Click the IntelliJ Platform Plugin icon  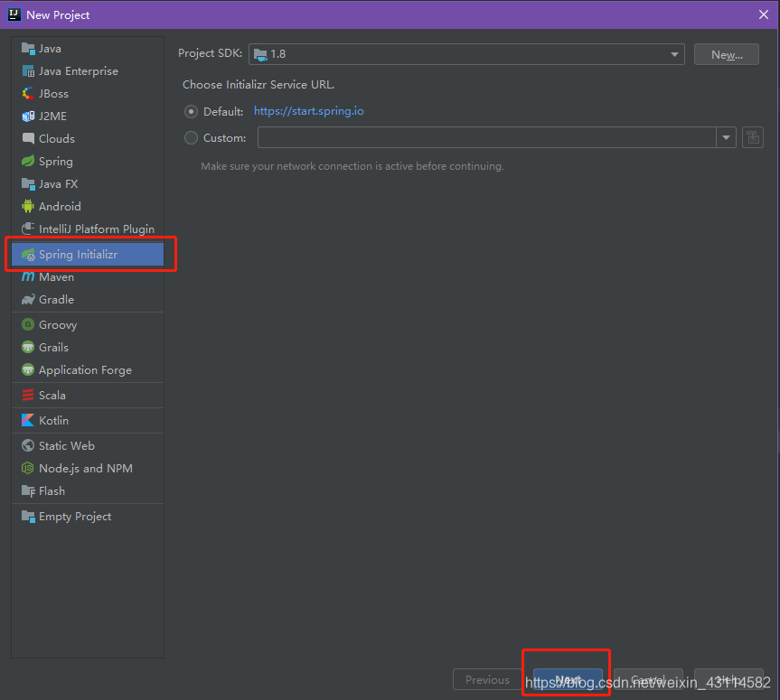click(x=28, y=229)
